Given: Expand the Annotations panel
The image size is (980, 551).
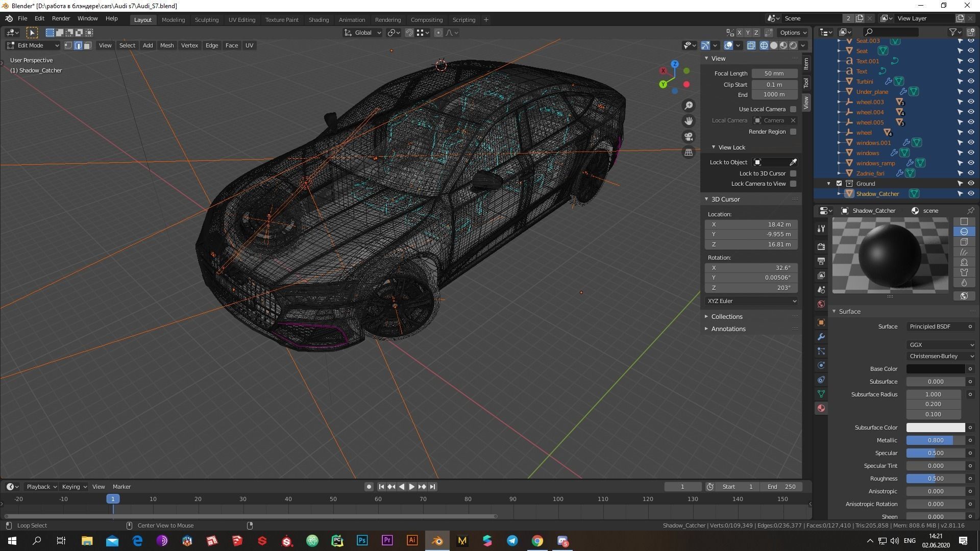Looking at the screenshot, I should [728, 329].
